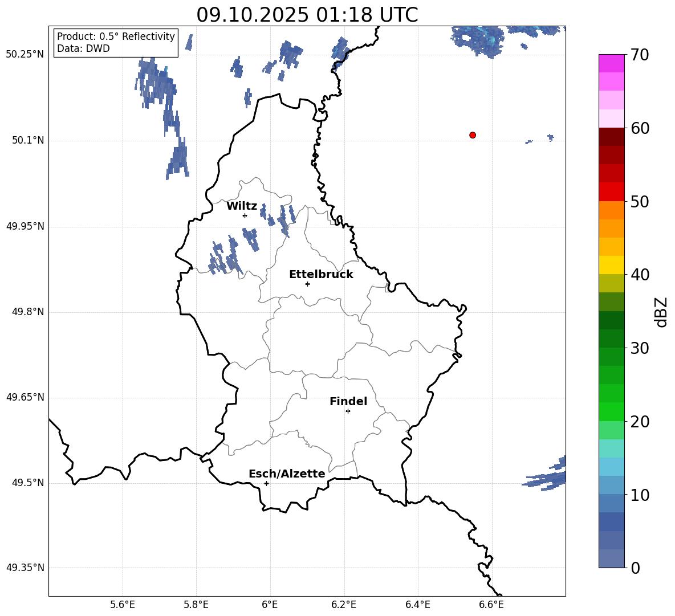This screenshot has width=675, height=616.
Task: Click the Wiltz city label
Action: pos(242,206)
